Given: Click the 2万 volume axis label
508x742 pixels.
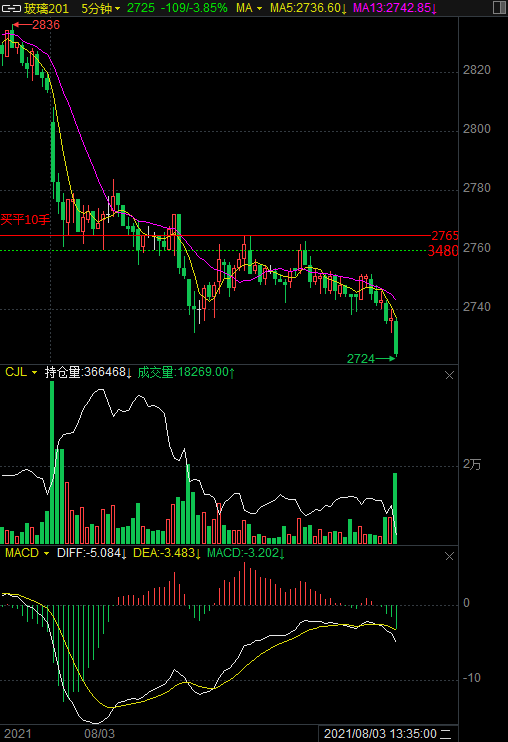Looking at the screenshot, I should [472, 465].
